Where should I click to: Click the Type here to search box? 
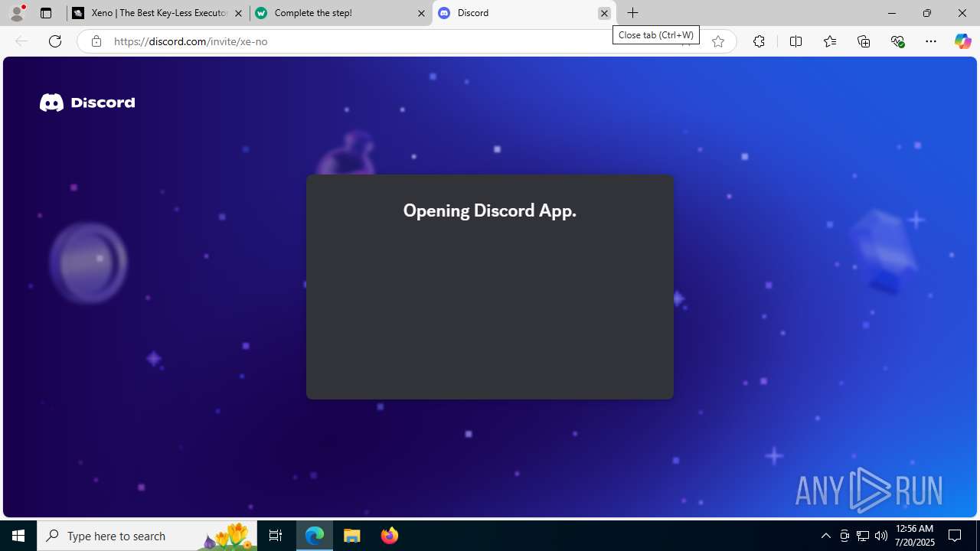[147, 536]
